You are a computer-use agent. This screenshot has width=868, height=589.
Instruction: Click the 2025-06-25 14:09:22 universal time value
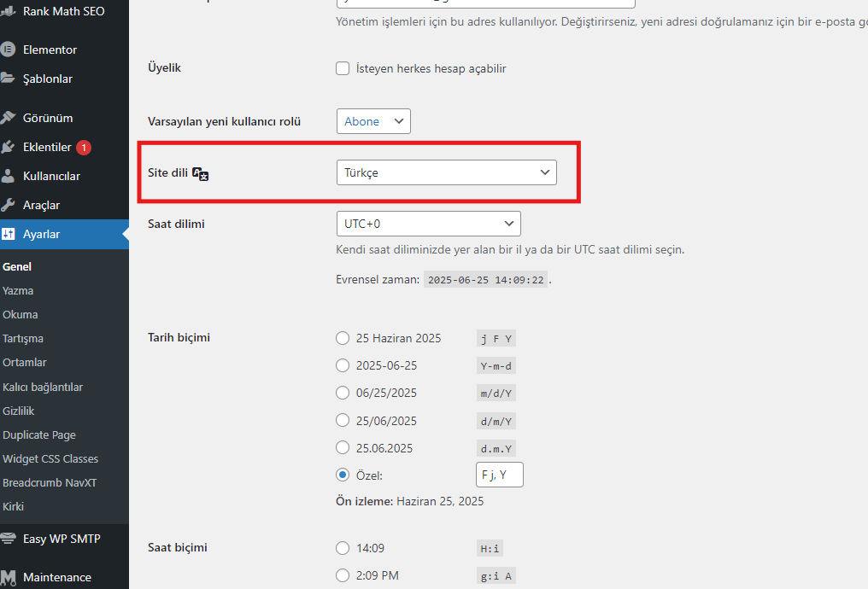[x=485, y=280]
